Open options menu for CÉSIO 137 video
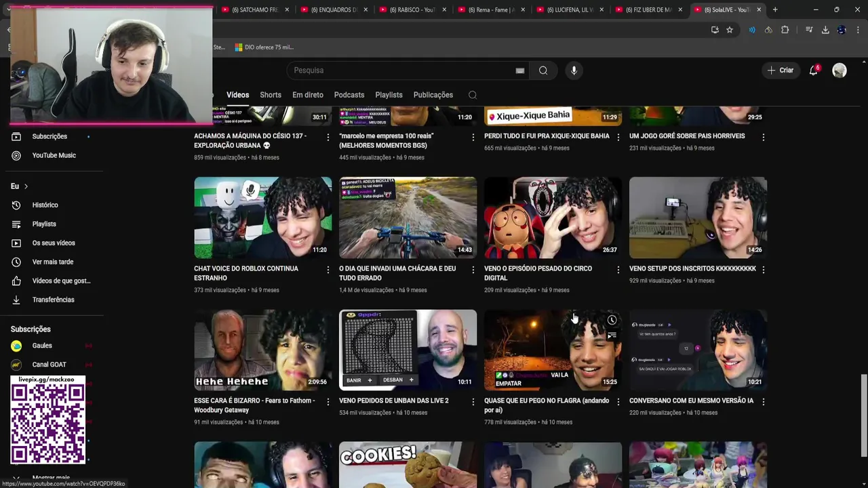This screenshot has width=868, height=488. 328,137
